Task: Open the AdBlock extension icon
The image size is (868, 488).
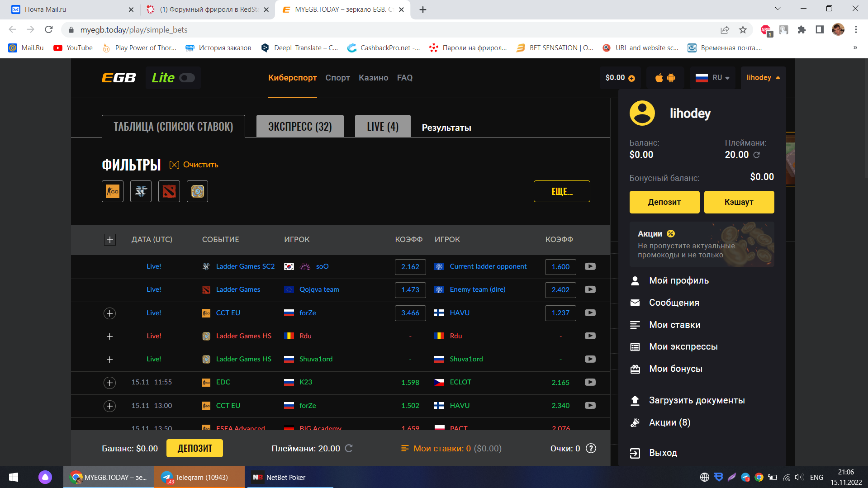Action: tap(766, 30)
